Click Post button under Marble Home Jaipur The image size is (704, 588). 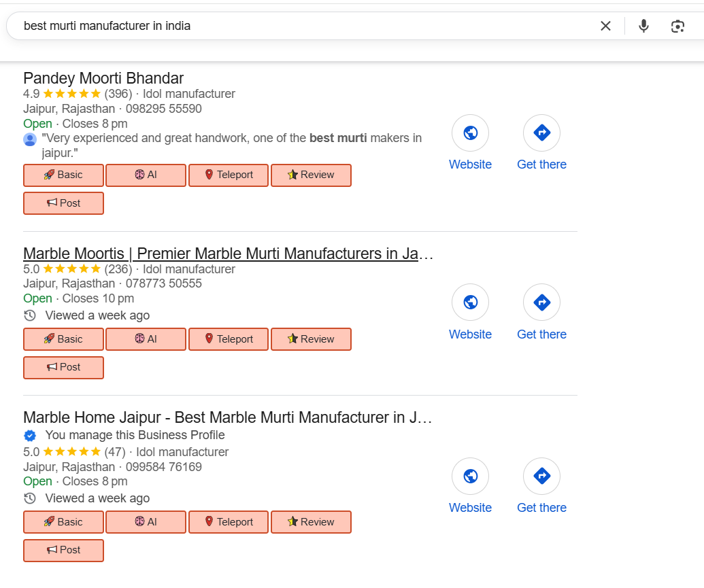pos(63,550)
